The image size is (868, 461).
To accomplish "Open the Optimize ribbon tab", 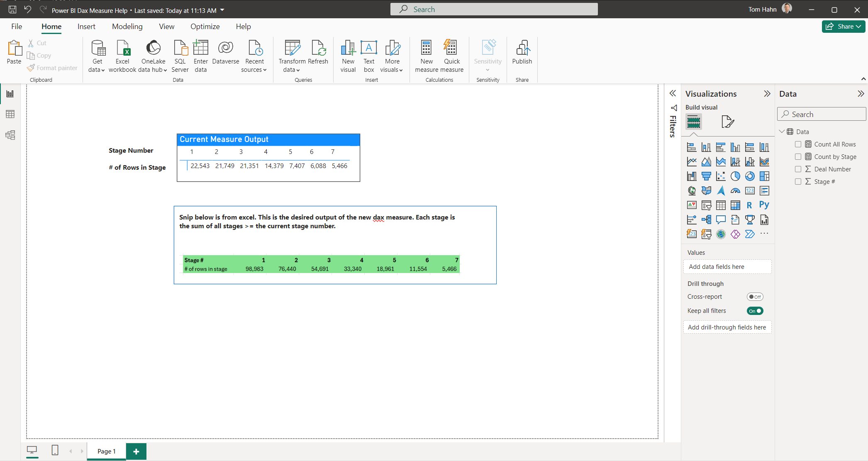I will (x=205, y=27).
